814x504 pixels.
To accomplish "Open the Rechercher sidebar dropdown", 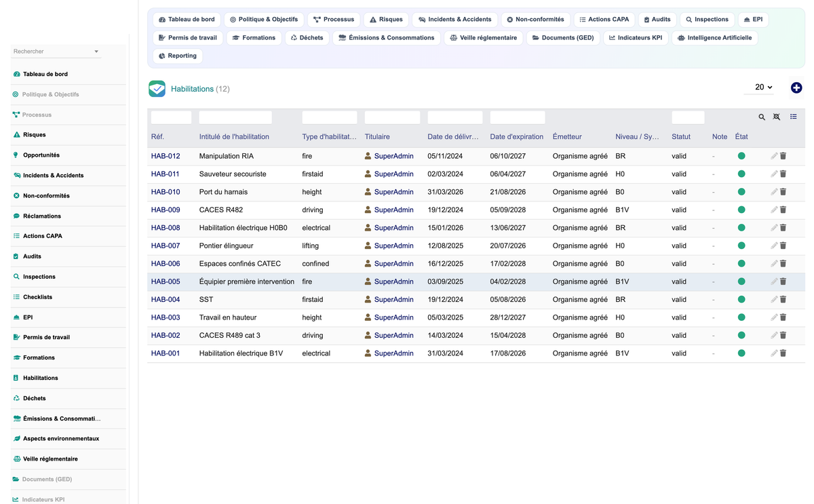I will point(56,52).
